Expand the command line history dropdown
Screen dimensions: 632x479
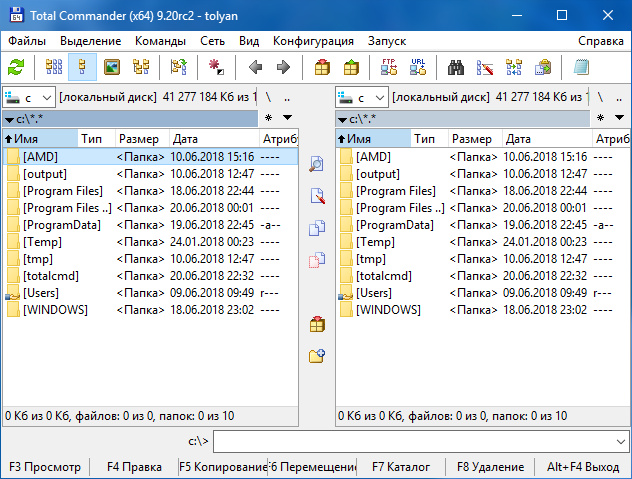[x=622, y=441]
